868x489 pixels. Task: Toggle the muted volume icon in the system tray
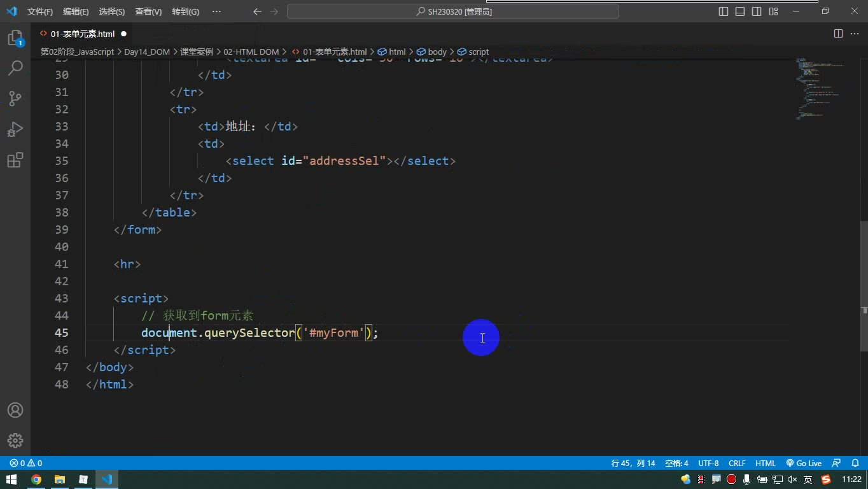click(x=792, y=479)
